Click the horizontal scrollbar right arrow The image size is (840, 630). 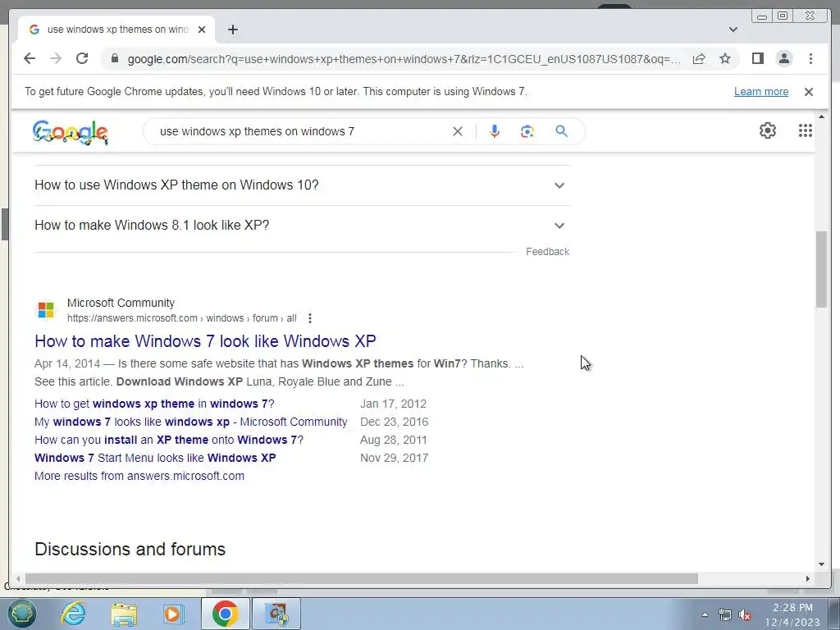point(808,578)
